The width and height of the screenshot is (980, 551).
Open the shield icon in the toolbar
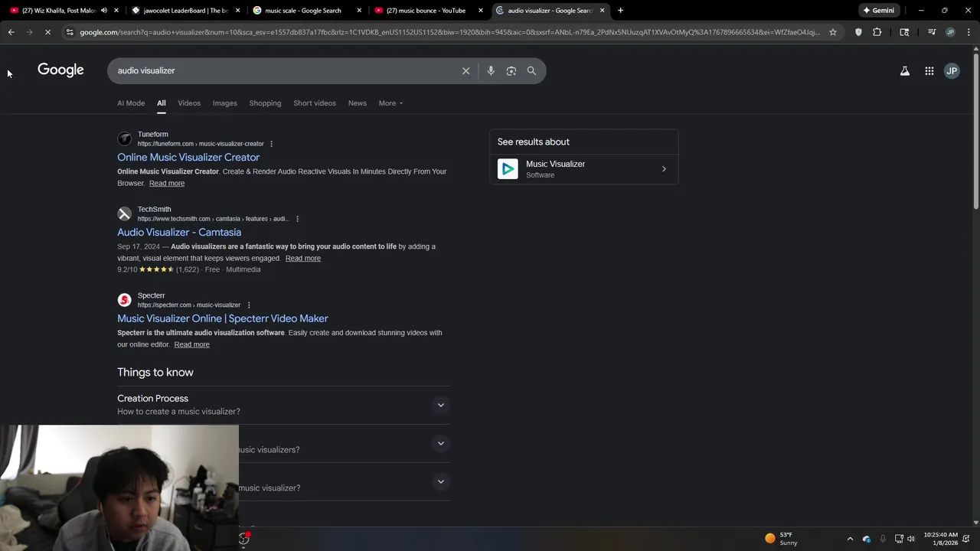[x=858, y=32]
